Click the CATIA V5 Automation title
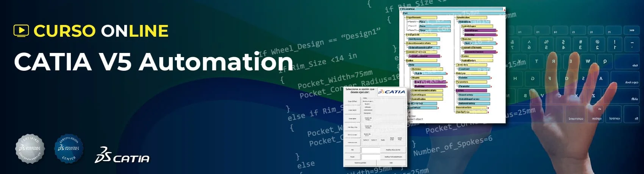 click(153, 62)
